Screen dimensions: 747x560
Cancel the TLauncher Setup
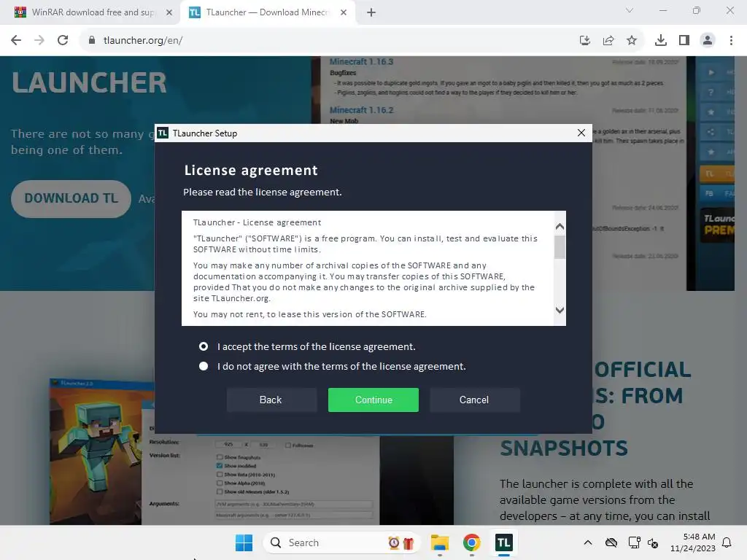(474, 400)
